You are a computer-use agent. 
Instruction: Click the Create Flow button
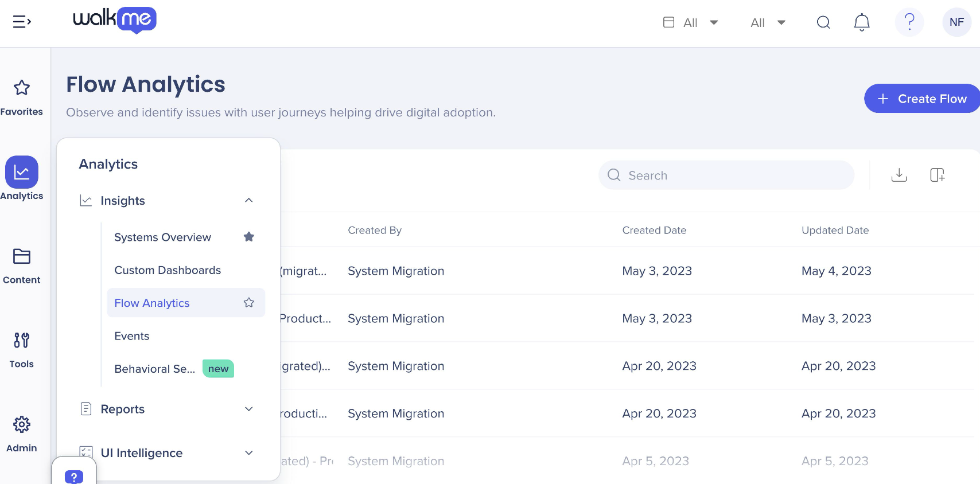[x=921, y=99]
